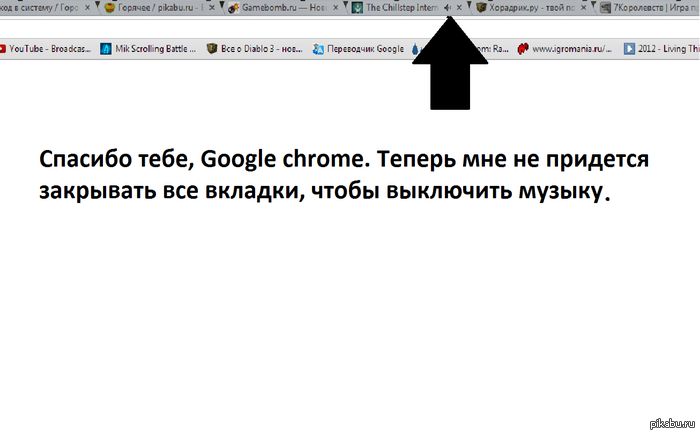Open the 'www.igromania.ru/...' bookmark
This screenshot has height=435, width=700.
(x=565, y=49)
